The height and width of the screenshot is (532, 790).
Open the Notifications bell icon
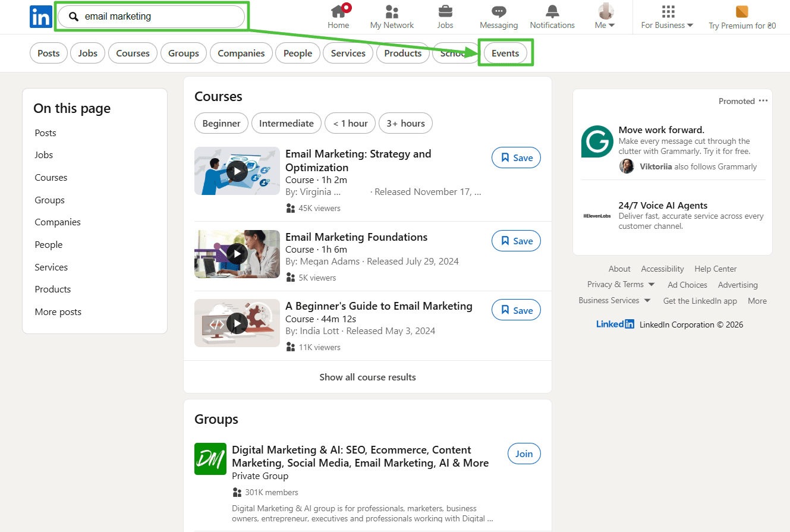552,11
